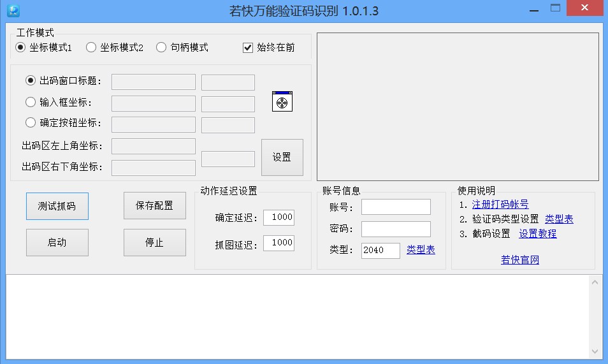
Task: Click the 确定延迟 field showing 1000
Action: 279,217
